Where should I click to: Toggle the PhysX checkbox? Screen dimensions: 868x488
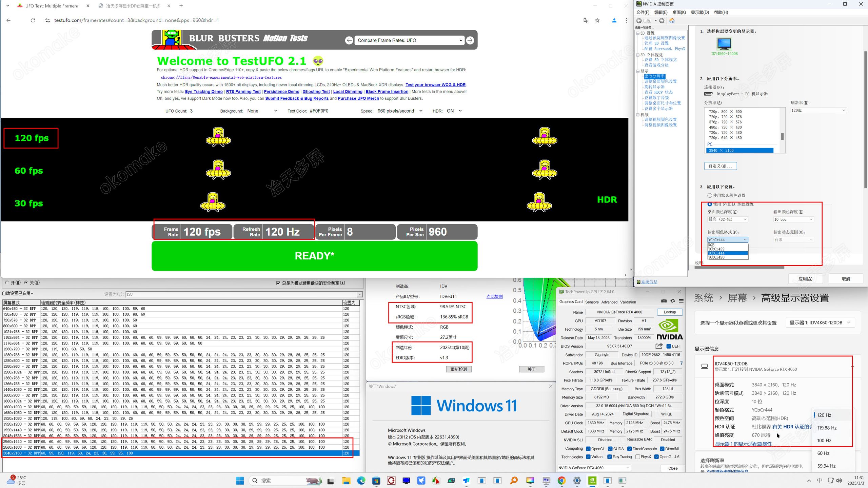coord(638,457)
